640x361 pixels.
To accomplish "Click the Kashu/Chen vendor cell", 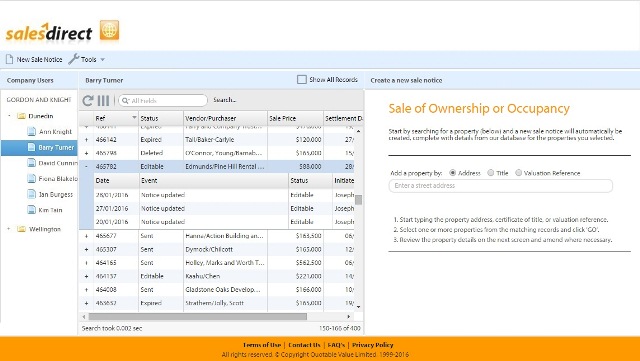I will [x=225, y=276].
